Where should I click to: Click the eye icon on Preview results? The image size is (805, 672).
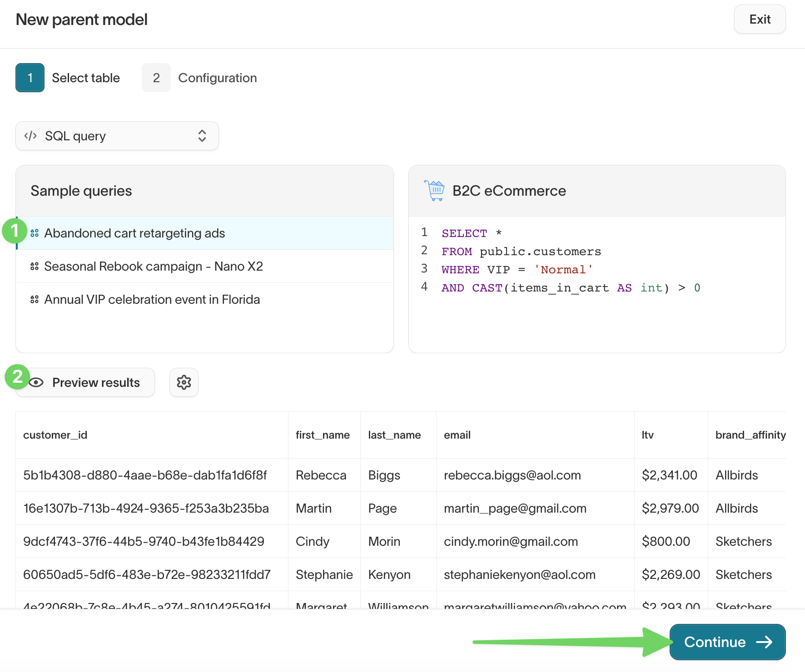(x=36, y=382)
